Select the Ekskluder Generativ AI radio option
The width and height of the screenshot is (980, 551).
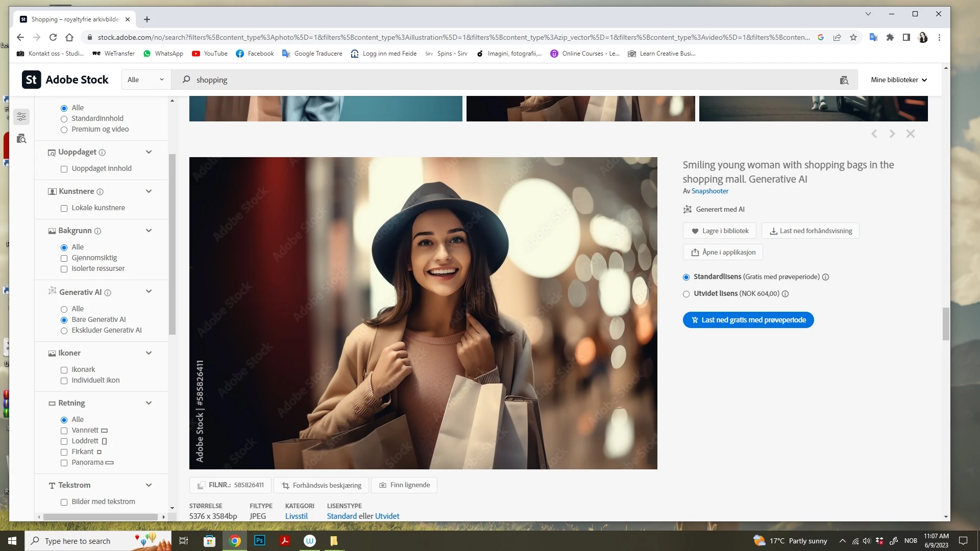tap(64, 331)
